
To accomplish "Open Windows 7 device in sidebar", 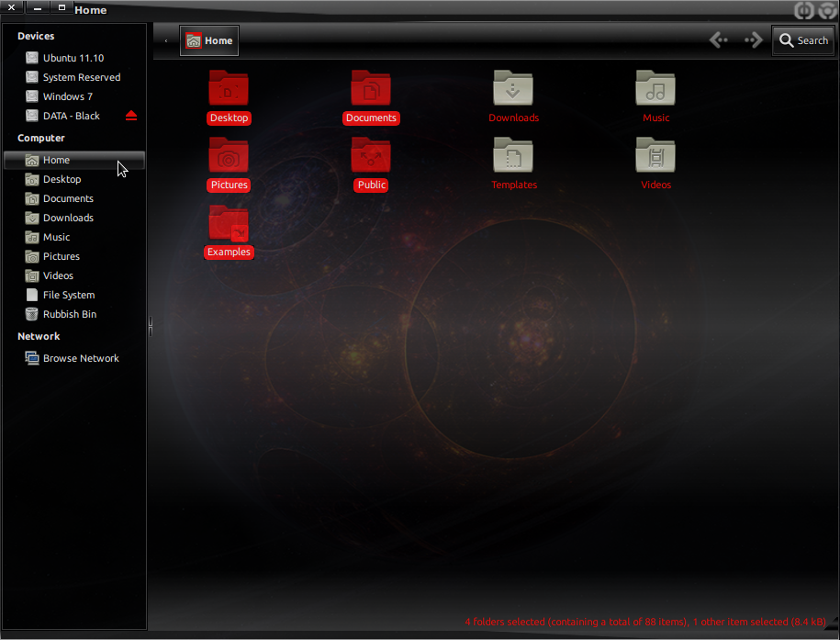I will pyautogui.click(x=74, y=96).
